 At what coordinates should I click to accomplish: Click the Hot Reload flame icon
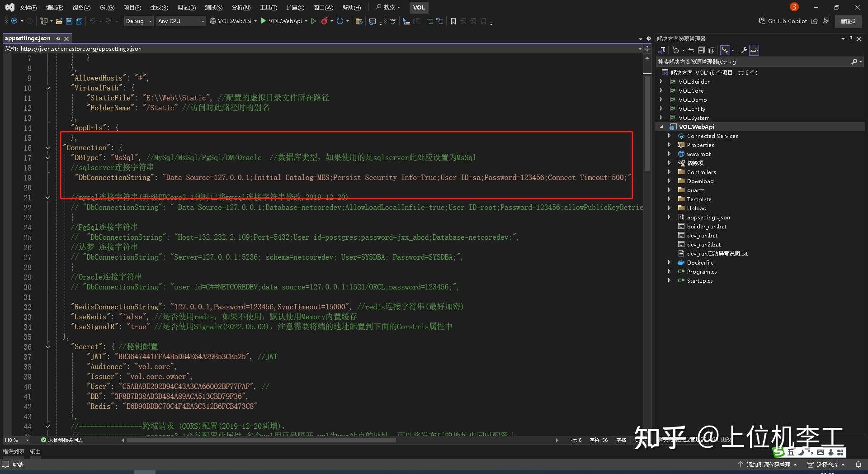pos(325,21)
